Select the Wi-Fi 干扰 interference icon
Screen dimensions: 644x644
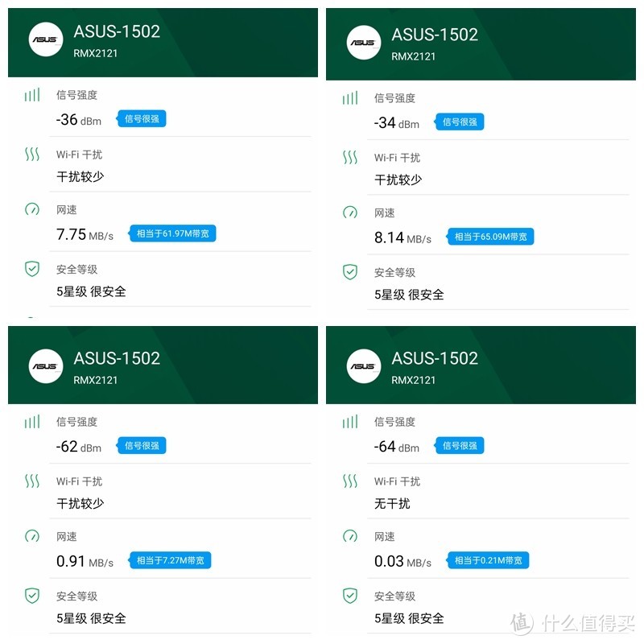(x=31, y=155)
